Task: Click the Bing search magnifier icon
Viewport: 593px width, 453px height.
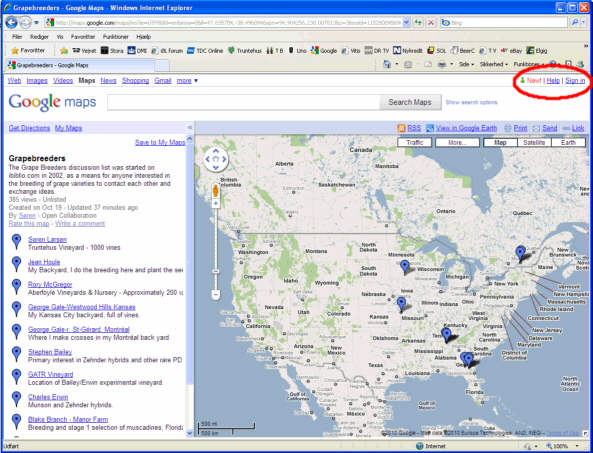Action: tap(575, 22)
